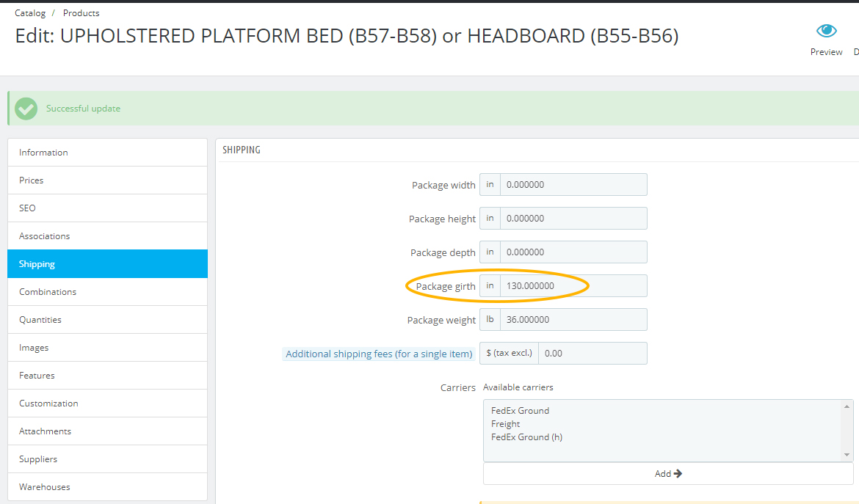This screenshot has width=859, height=504.
Task: Click the Products breadcrumb link
Action: [x=81, y=13]
